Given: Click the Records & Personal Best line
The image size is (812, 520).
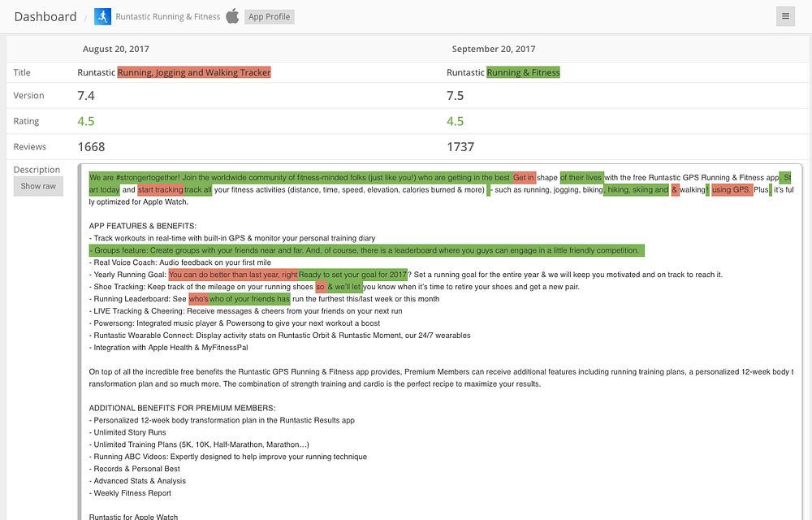Looking at the screenshot, I should click(134, 469).
